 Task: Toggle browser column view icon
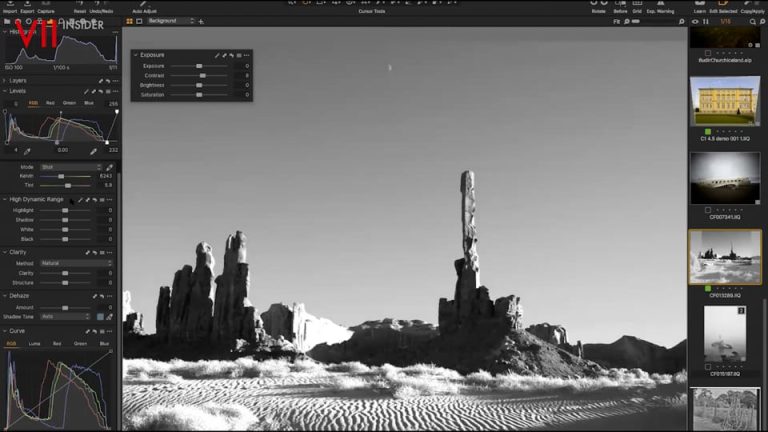point(706,22)
